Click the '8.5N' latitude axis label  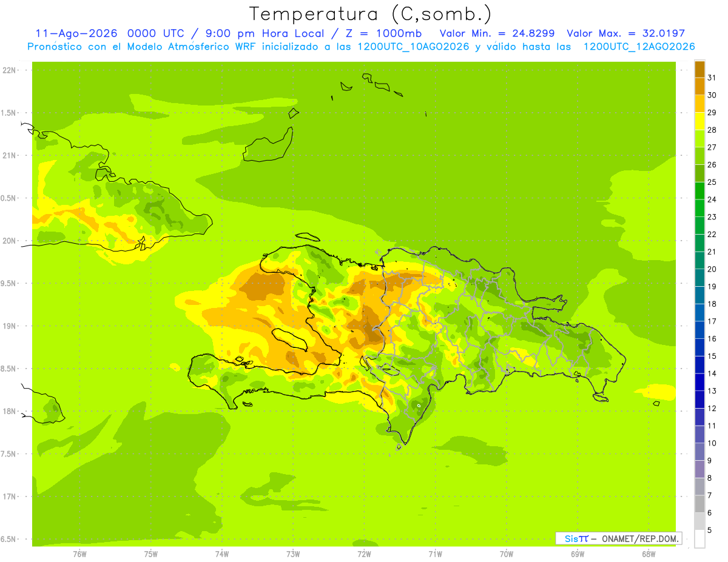[9, 369]
